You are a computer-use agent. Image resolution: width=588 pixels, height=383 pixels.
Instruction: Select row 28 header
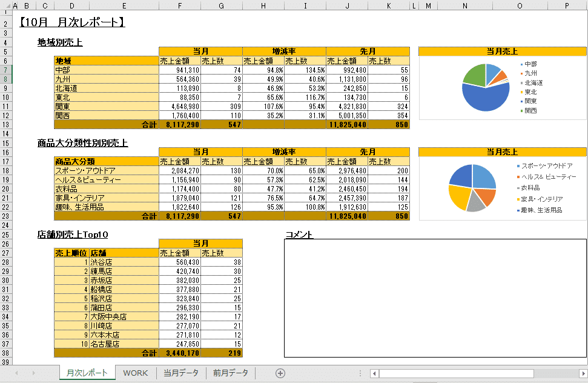[5, 262]
